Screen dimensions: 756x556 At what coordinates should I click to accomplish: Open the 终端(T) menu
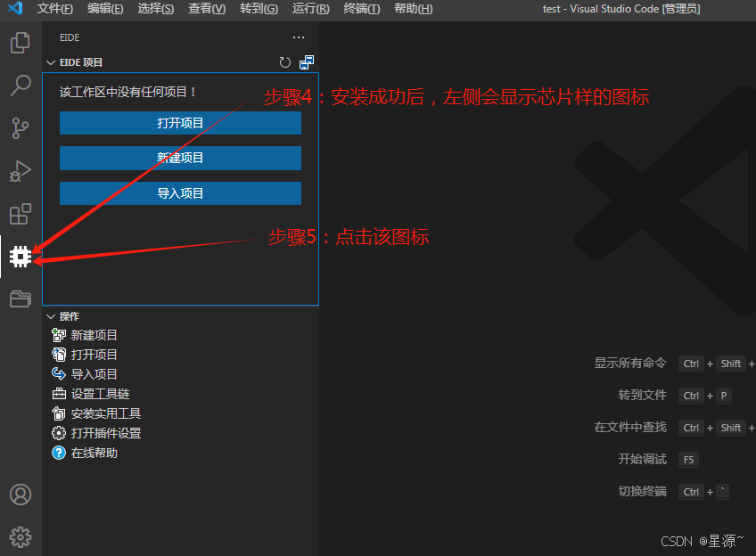coord(362,9)
